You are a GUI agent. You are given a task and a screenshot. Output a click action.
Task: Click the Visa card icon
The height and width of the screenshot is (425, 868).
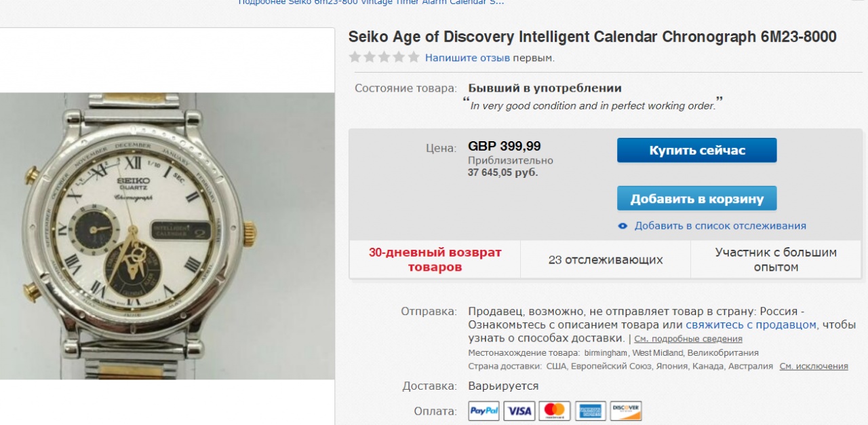[520, 411]
